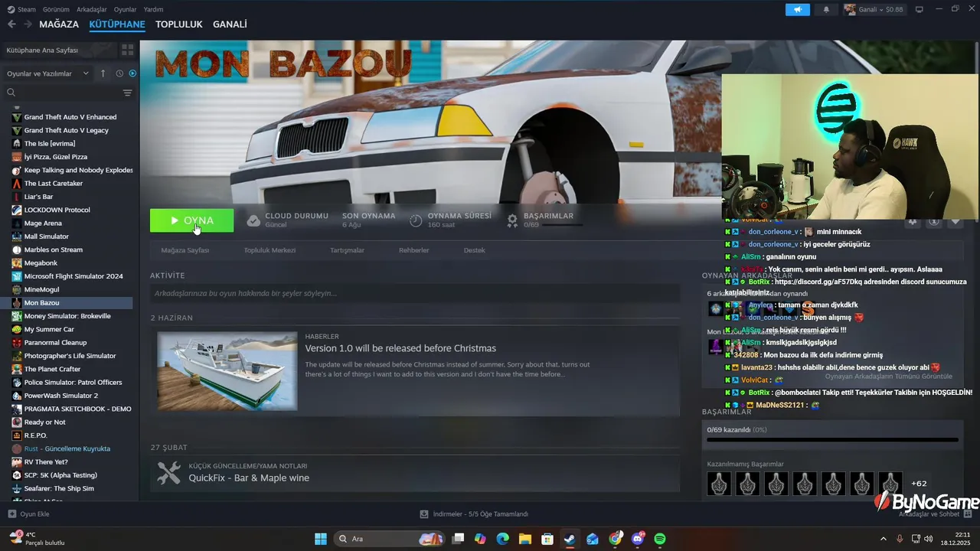Screen dimensions: 980x551
Task: Open Rehberler link
Action: [x=414, y=250]
